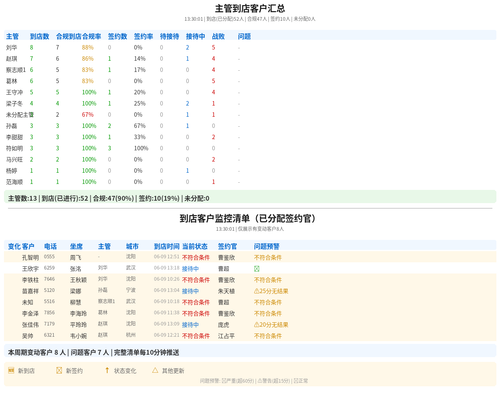Viewport: 500px width, 403px height.
Task: Click the 到店数 column header
Action: pyautogui.click(x=39, y=36)
